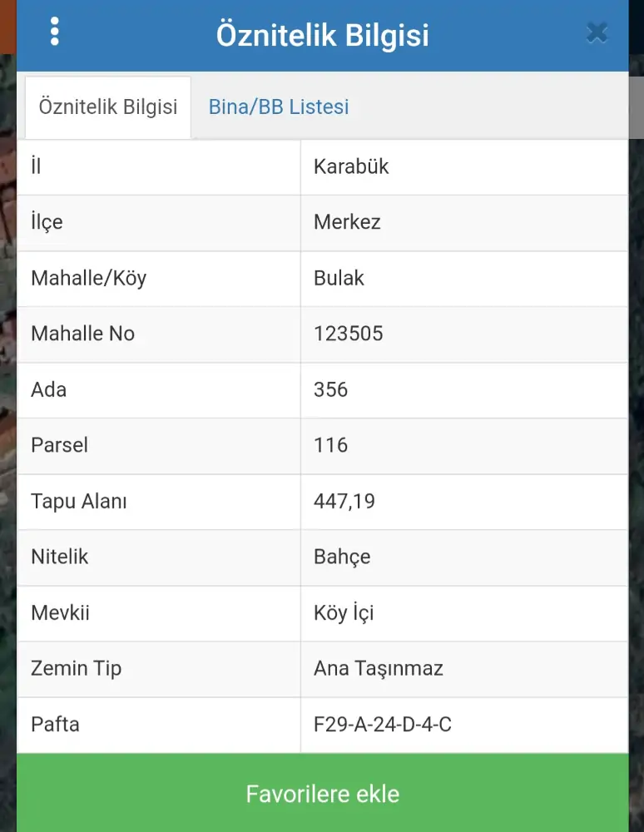Viewport: 644px width, 832px height.
Task: Click the scrollbar beside the tab strip
Action: [x=636, y=106]
